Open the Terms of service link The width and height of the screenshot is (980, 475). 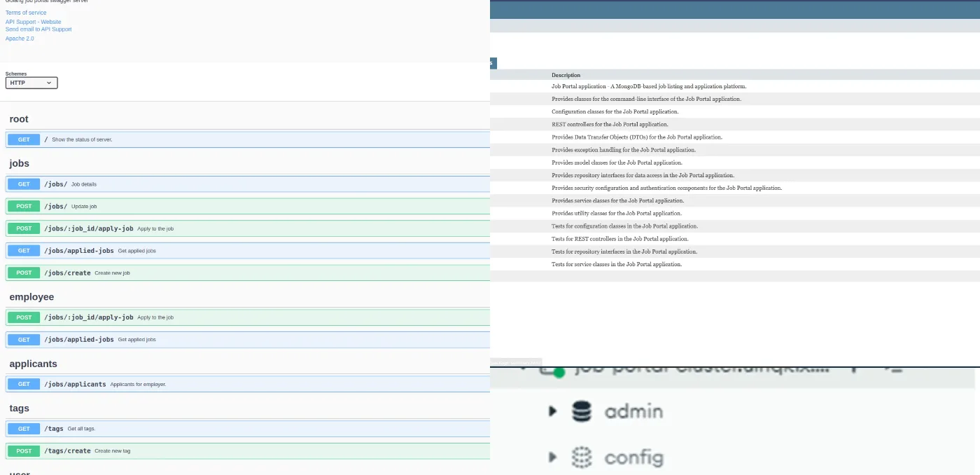tap(26, 13)
